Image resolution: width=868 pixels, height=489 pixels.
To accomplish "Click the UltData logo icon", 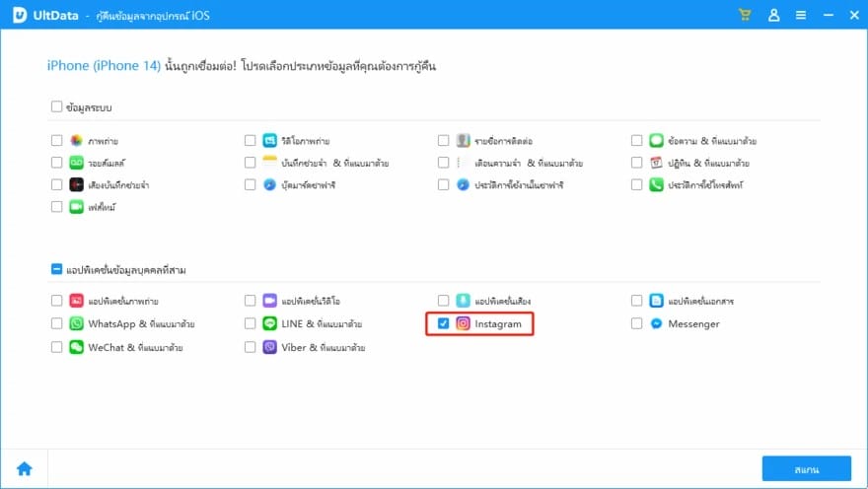I will (20, 15).
